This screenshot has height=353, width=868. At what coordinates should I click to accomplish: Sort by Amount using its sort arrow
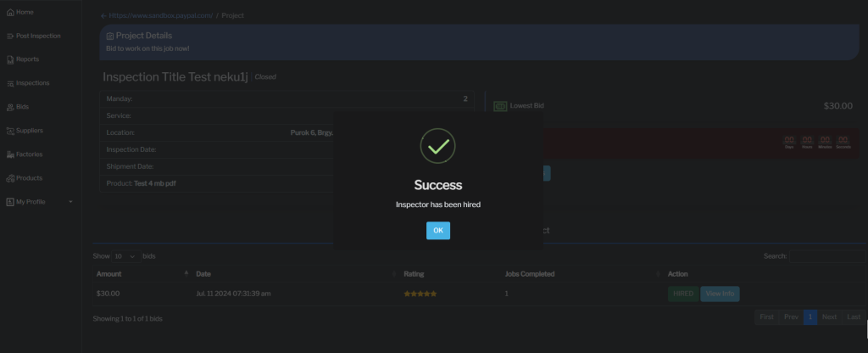click(x=186, y=274)
